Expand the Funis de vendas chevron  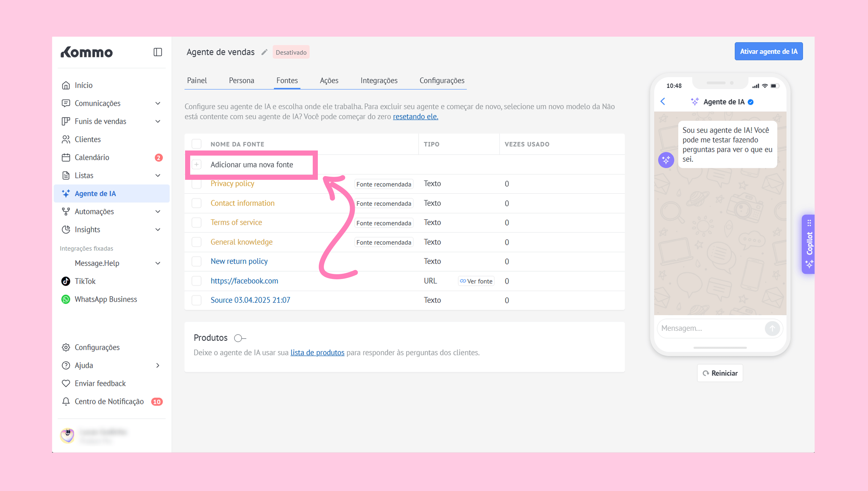(x=158, y=121)
